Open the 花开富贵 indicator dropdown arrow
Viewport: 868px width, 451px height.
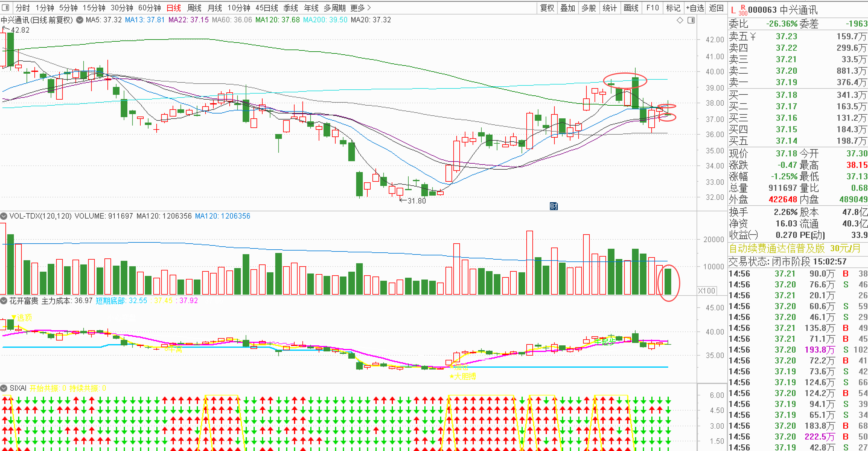4,301
